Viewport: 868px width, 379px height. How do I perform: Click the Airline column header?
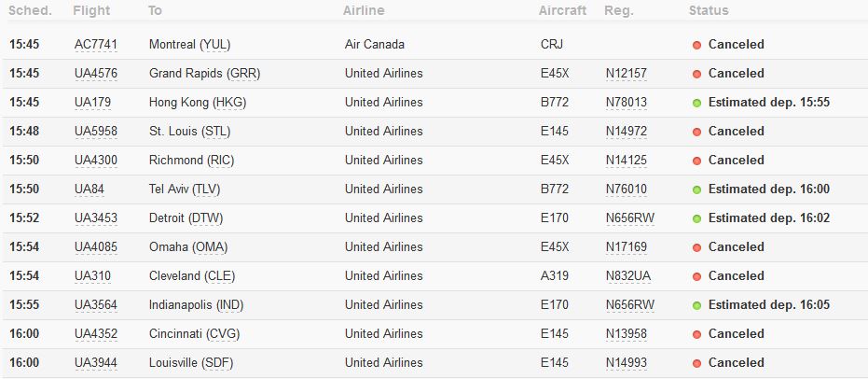tap(364, 11)
